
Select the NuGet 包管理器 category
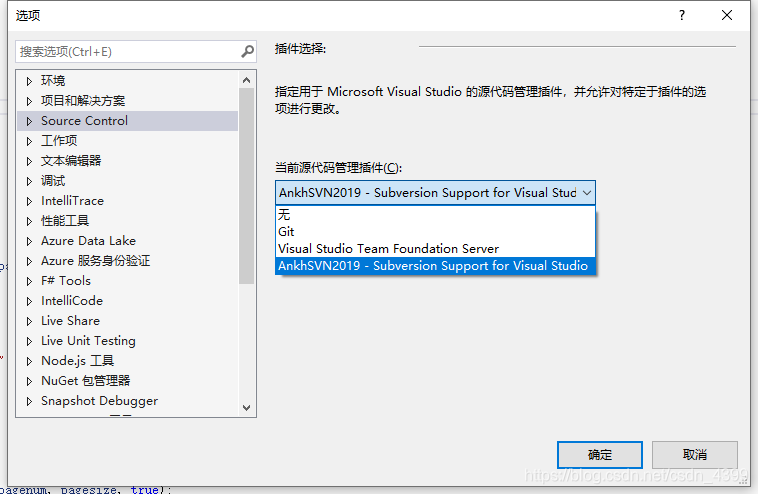point(86,381)
